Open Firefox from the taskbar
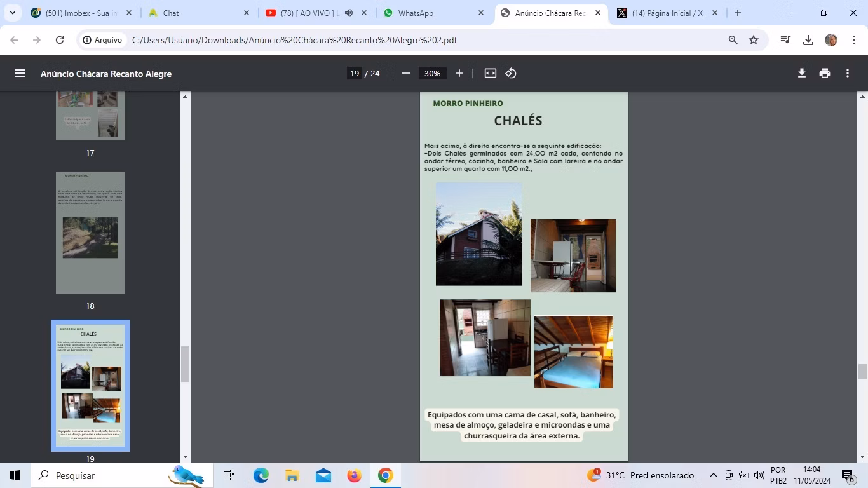 click(355, 475)
